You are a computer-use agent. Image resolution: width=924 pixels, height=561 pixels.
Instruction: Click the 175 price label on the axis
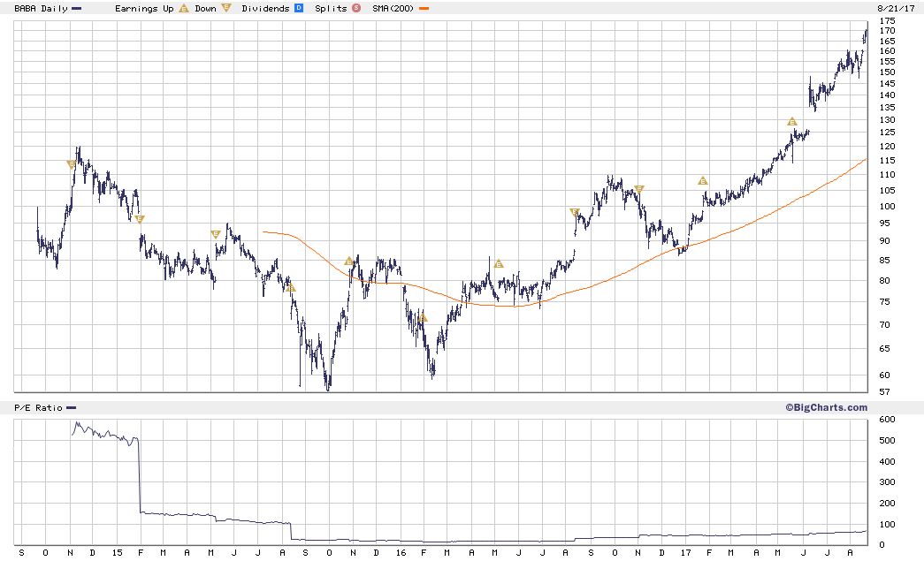point(887,20)
